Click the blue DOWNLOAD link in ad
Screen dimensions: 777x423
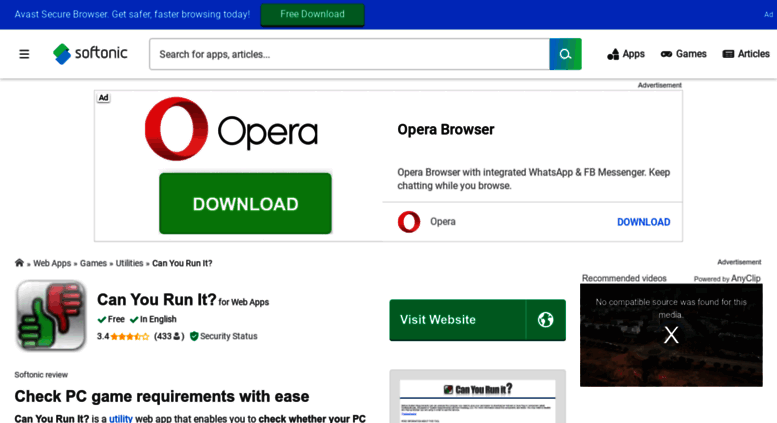[643, 222]
